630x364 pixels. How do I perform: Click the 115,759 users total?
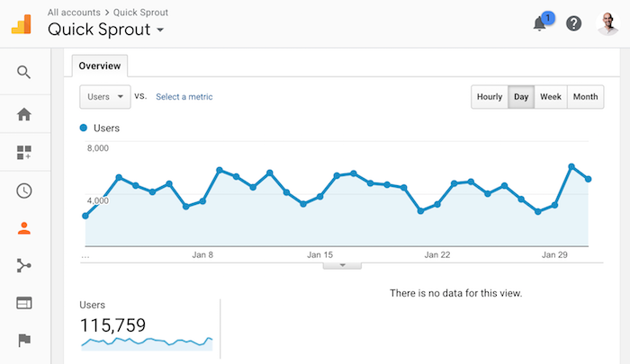point(112,325)
